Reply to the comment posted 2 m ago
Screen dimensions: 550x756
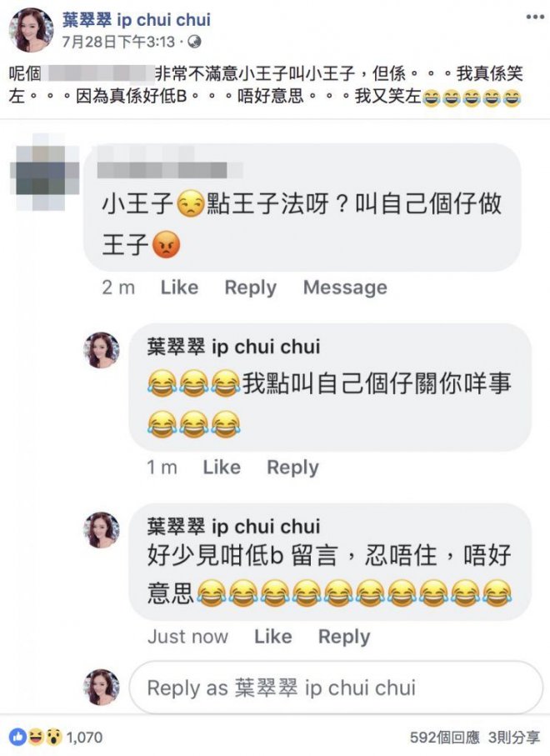click(x=251, y=288)
